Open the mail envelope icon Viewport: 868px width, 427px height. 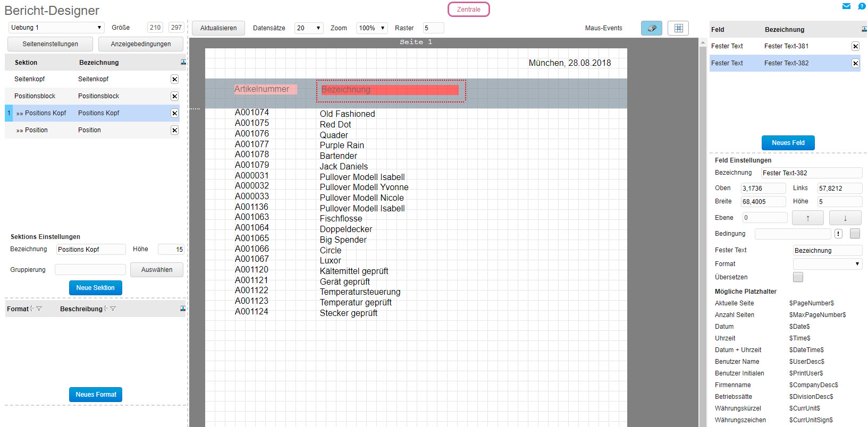846,6
